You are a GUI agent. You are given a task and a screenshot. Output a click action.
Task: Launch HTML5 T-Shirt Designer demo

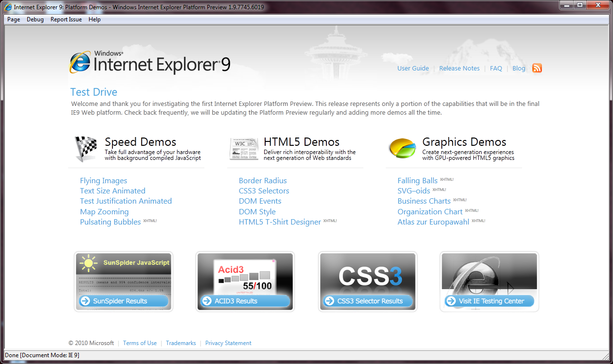click(x=280, y=222)
